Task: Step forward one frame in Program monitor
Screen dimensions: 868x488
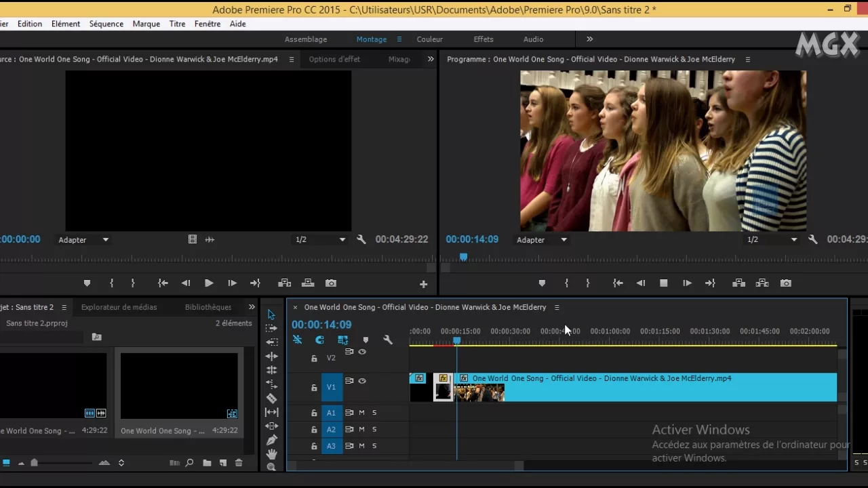Action: coord(687,283)
